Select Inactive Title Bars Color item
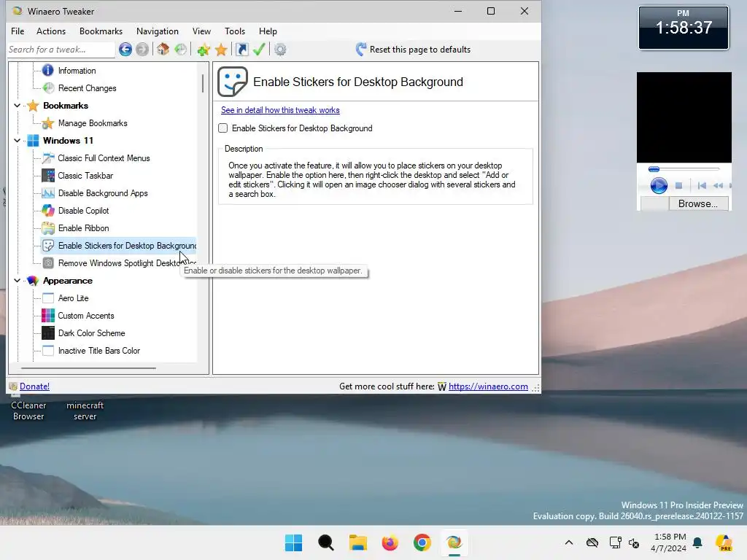 [99, 351]
